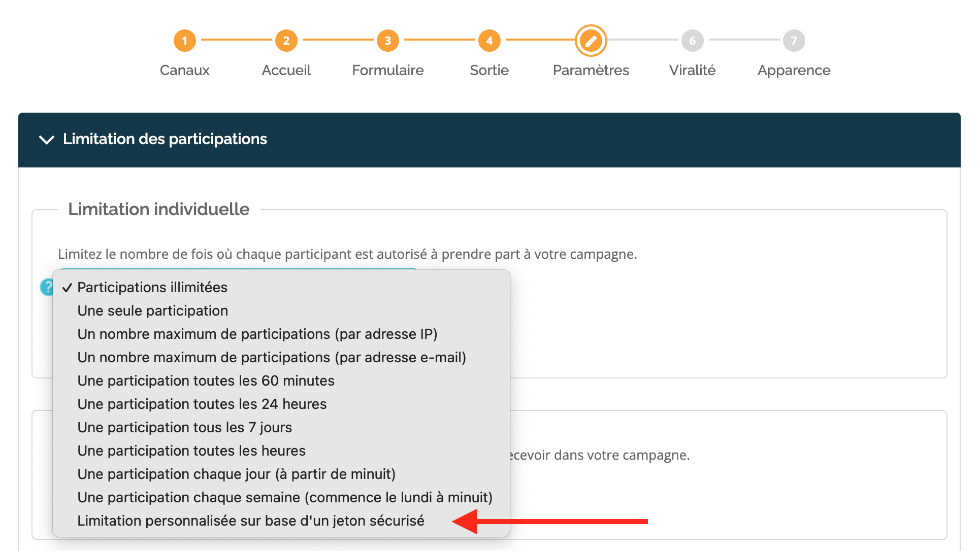This screenshot has height=551, width=980.
Task: Choose Participations illimitées option
Action: [281, 287]
